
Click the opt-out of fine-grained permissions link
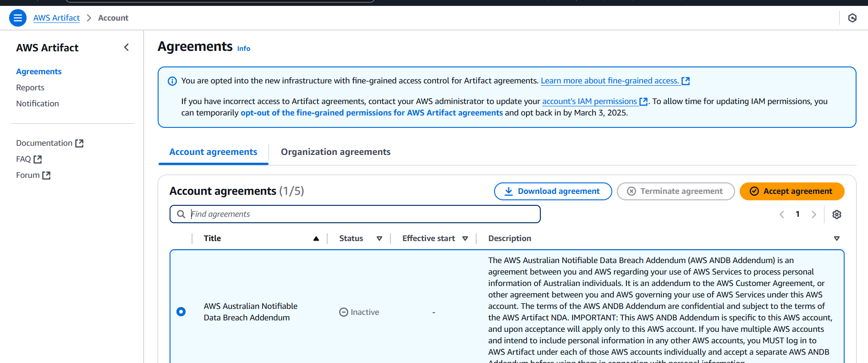pyautogui.click(x=372, y=113)
